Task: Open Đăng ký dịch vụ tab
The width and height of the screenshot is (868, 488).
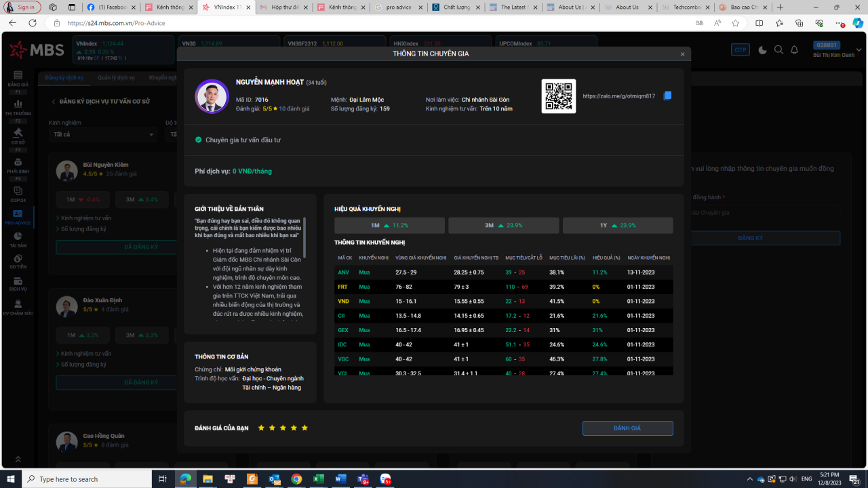Action: coord(64,78)
